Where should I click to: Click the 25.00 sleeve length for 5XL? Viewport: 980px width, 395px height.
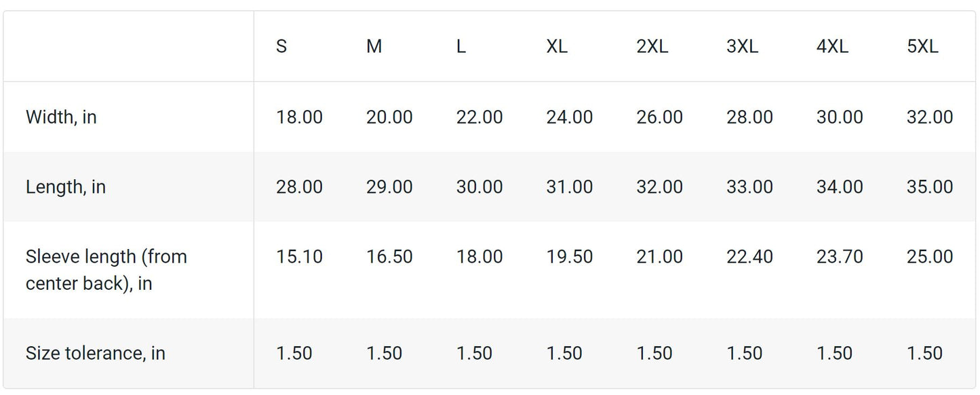(x=929, y=257)
